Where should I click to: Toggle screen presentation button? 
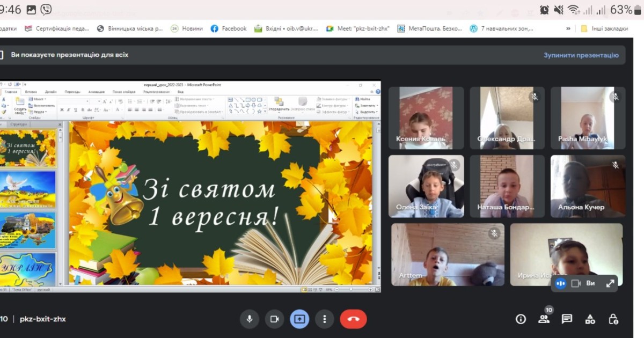coord(299,319)
